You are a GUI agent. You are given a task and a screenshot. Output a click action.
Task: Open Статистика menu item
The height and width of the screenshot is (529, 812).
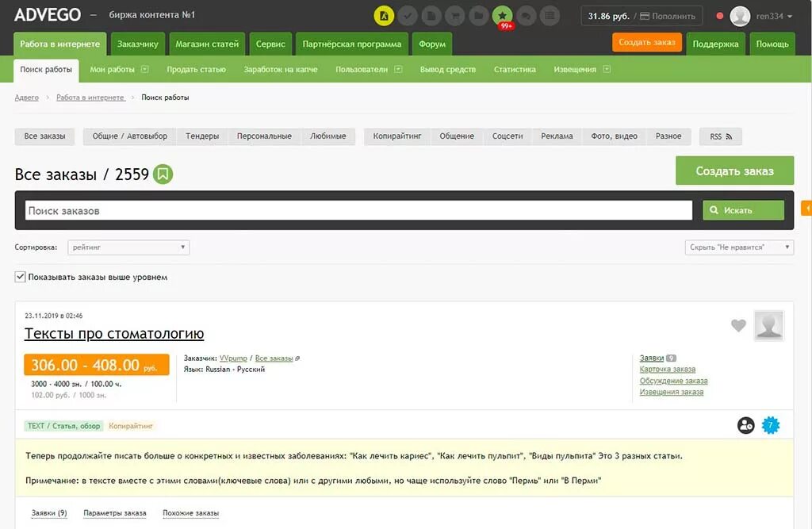click(x=515, y=70)
